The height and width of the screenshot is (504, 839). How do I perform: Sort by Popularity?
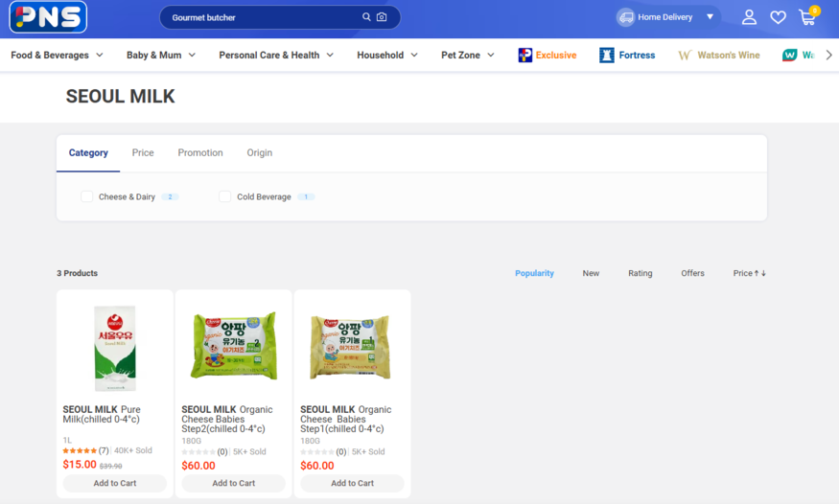click(534, 273)
